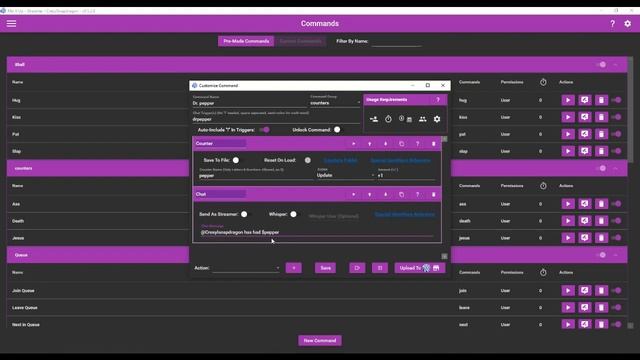Screen dimensions: 640x360
Task: Collapse the Queue command group
Action: pyautogui.click(x=615, y=255)
